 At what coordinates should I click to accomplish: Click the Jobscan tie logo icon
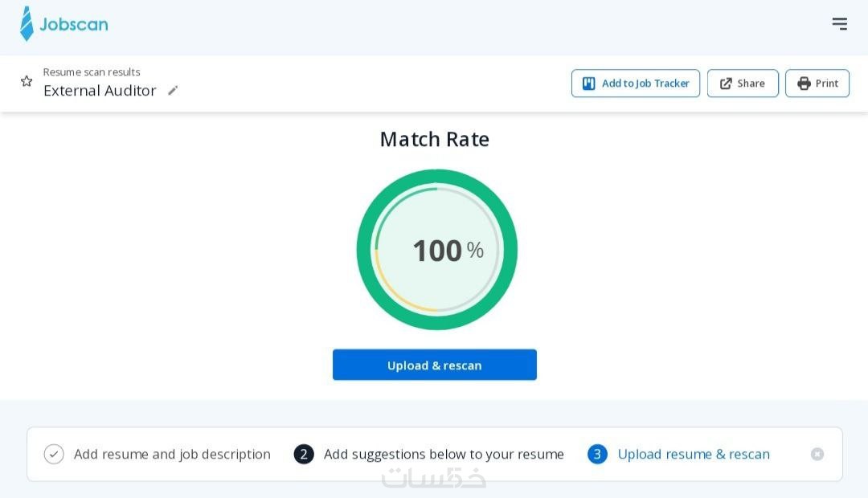click(27, 24)
